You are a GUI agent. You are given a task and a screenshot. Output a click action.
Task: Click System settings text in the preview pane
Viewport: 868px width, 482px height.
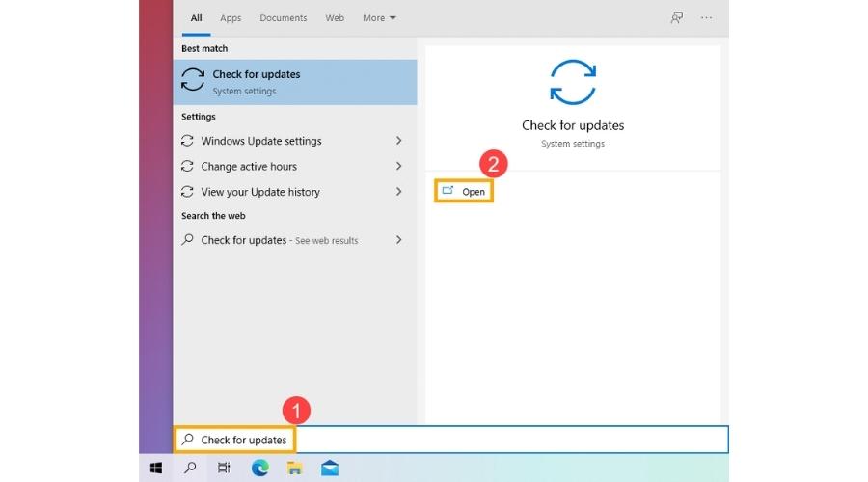[x=572, y=144]
